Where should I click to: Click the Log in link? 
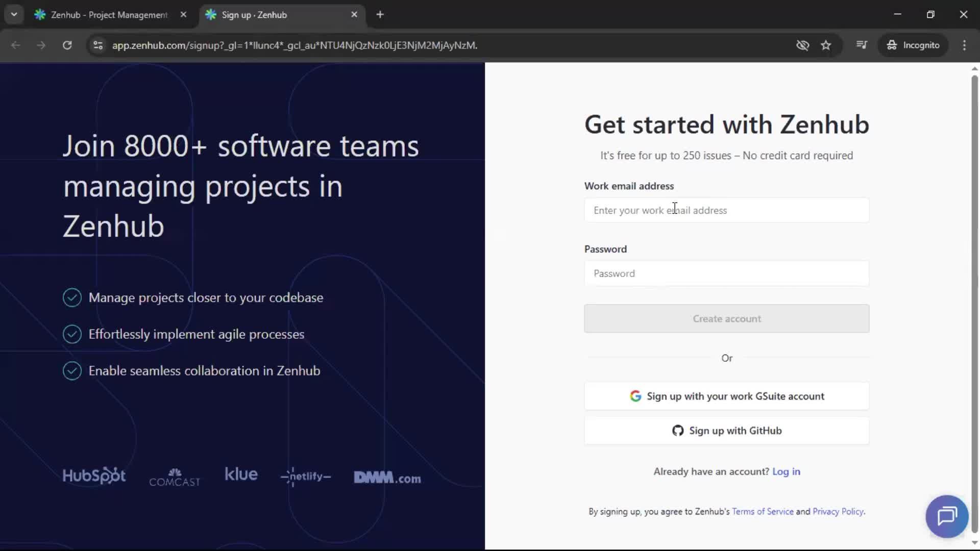pos(787,472)
